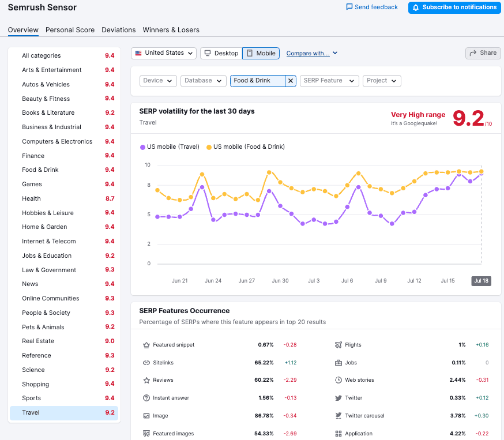The image size is (504, 440).
Task: Click the Twitter bird icon
Action: 338,398
